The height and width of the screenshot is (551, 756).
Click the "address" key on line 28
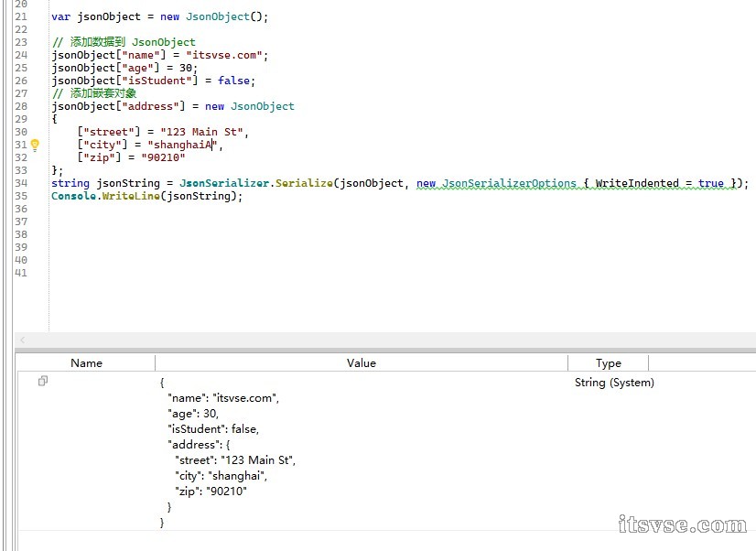point(154,106)
